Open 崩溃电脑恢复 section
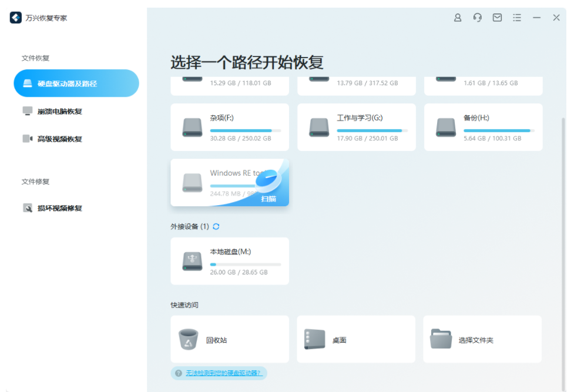 point(59,111)
